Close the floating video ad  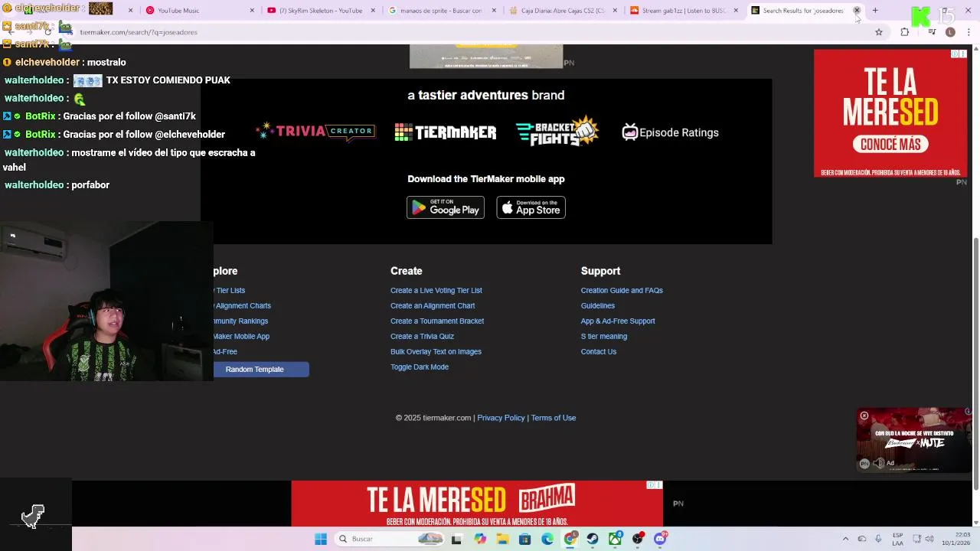coord(864,416)
